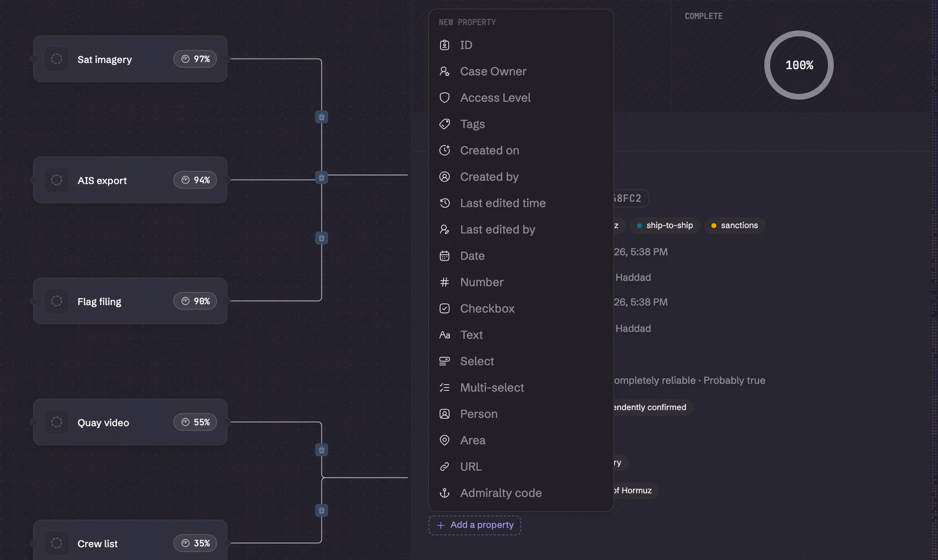Open the 35% confidence badge on Crew list
Viewport: 938px width, 560px height.
point(195,543)
